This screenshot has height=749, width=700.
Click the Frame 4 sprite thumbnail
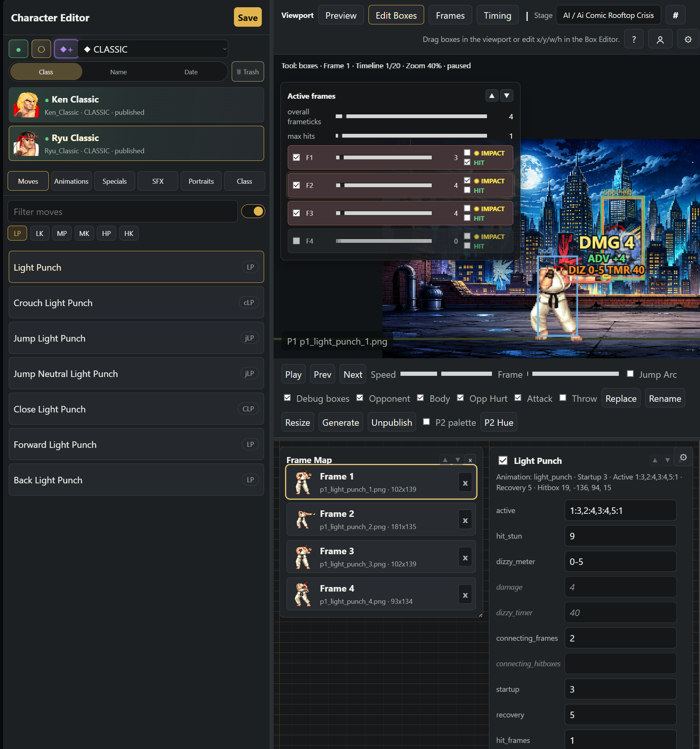(303, 595)
